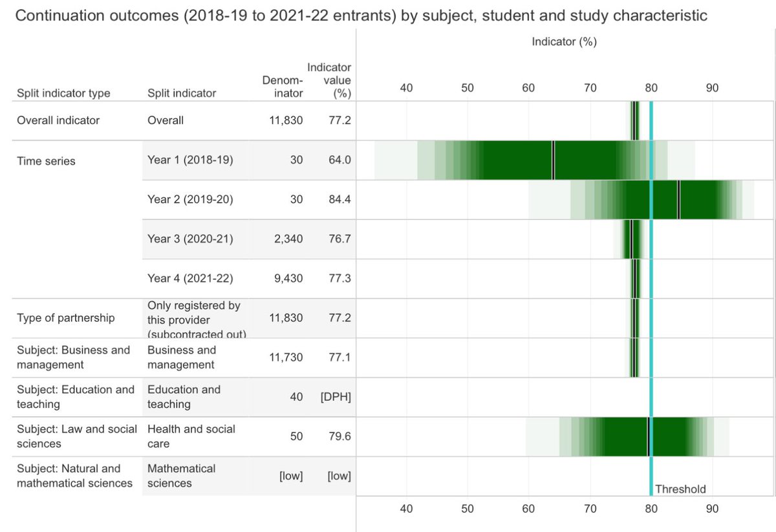Click the Indicator (%) axis title

click(563, 42)
